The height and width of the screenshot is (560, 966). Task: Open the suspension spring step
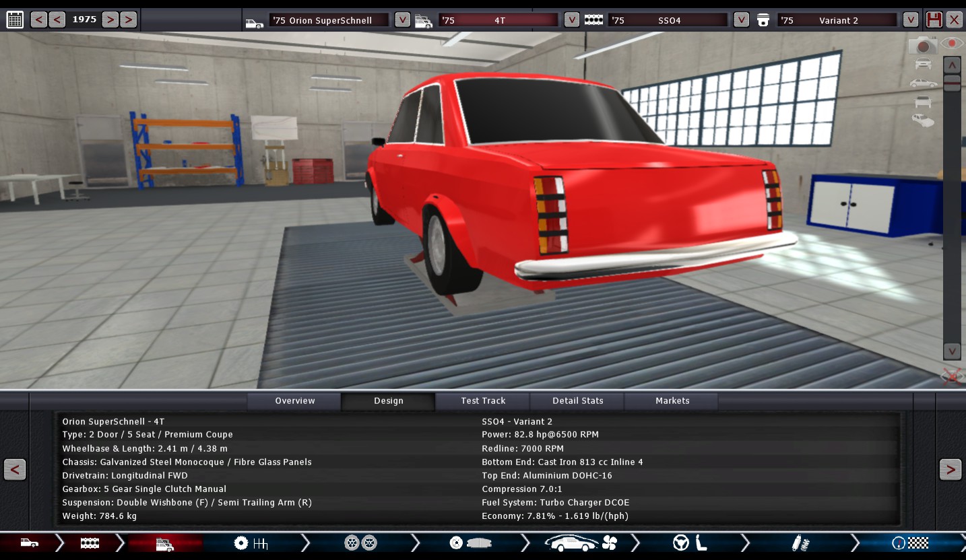click(x=800, y=543)
